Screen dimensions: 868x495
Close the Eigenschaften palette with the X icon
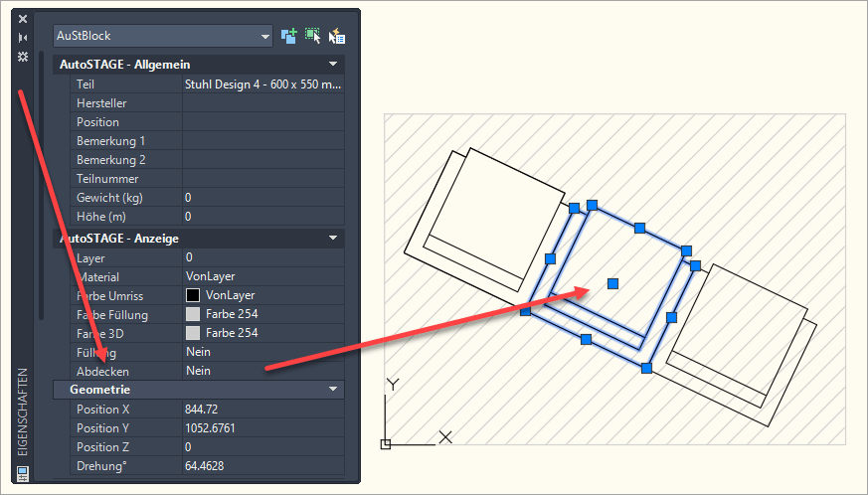pyautogui.click(x=23, y=19)
